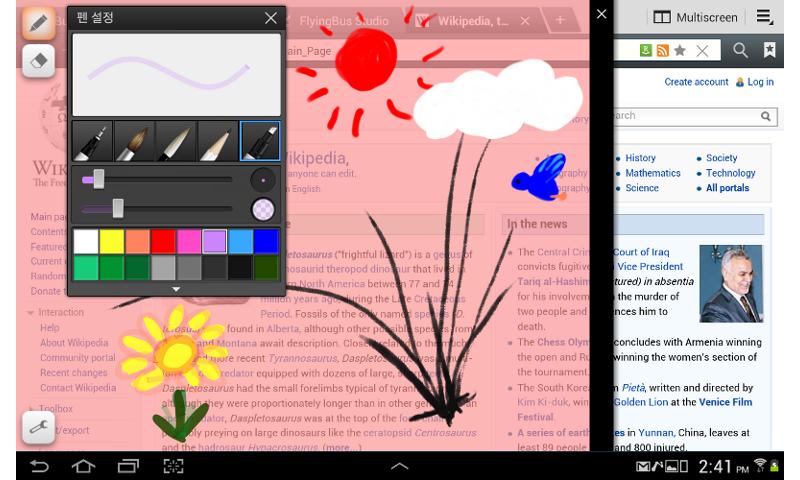
Task: Open the History portal link
Action: (640, 158)
